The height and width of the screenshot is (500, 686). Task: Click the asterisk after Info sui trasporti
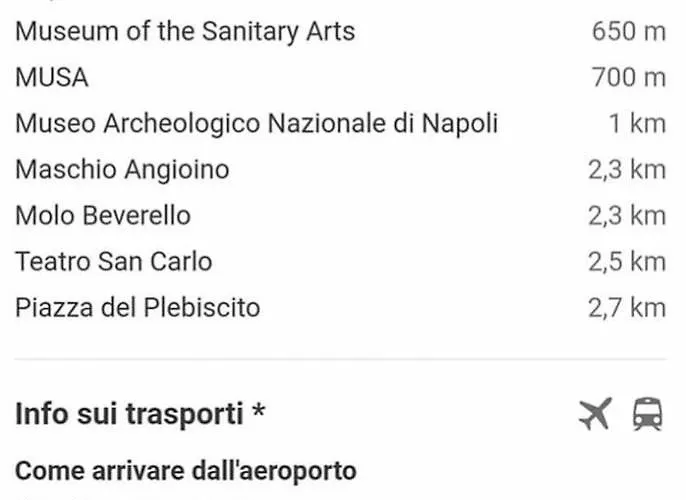click(259, 411)
